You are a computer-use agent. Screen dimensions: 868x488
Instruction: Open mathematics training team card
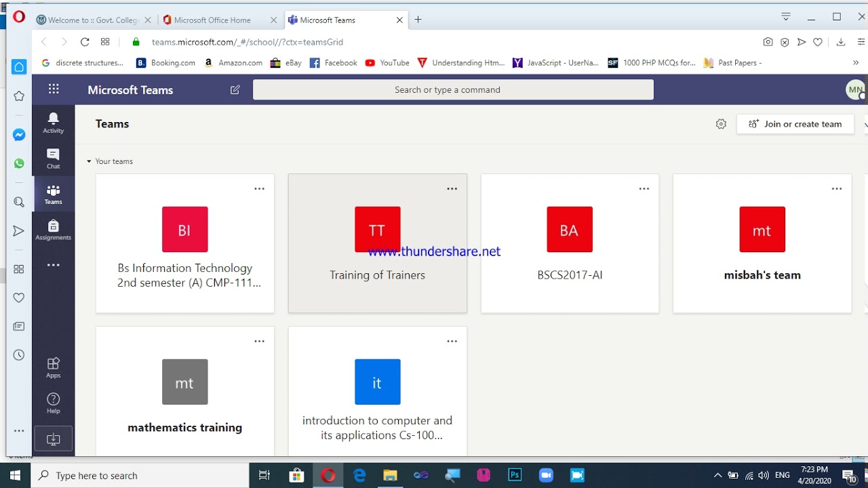[x=185, y=391]
